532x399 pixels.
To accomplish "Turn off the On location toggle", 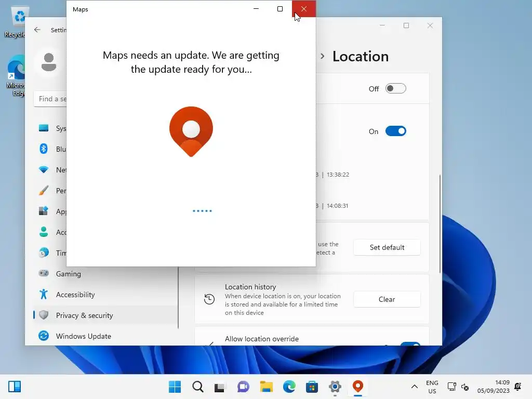I will (395, 131).
